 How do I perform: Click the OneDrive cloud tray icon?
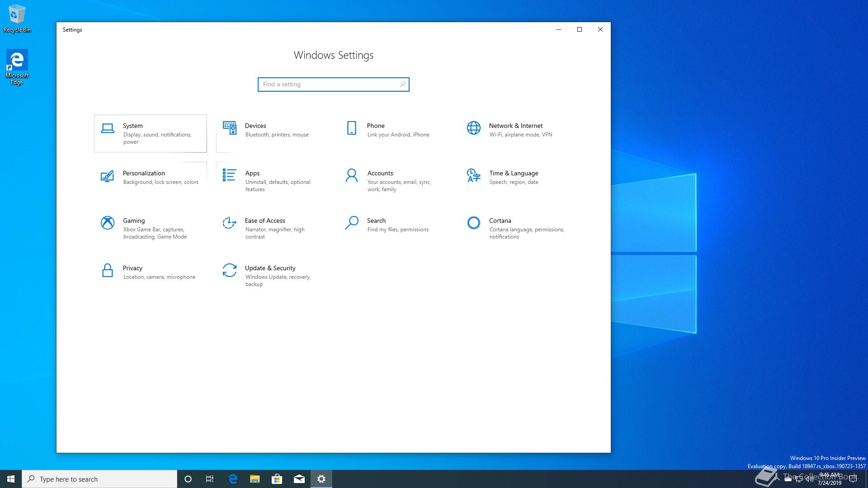[788, 479]
